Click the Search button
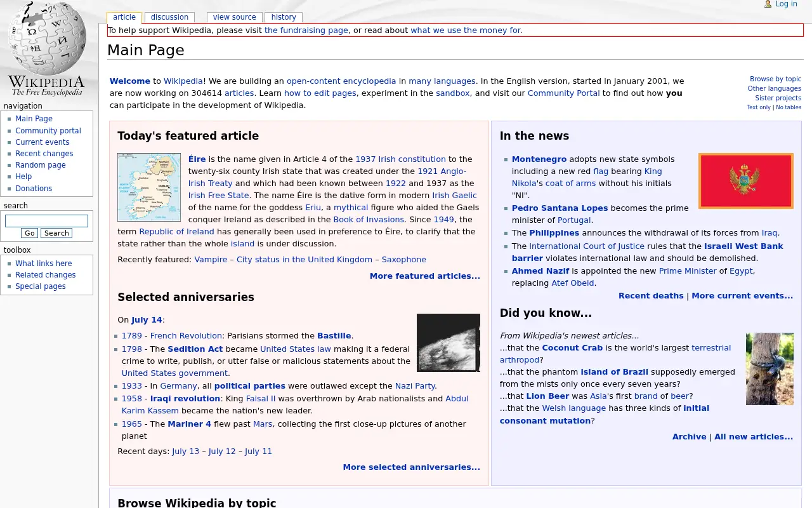 (56, 233)
